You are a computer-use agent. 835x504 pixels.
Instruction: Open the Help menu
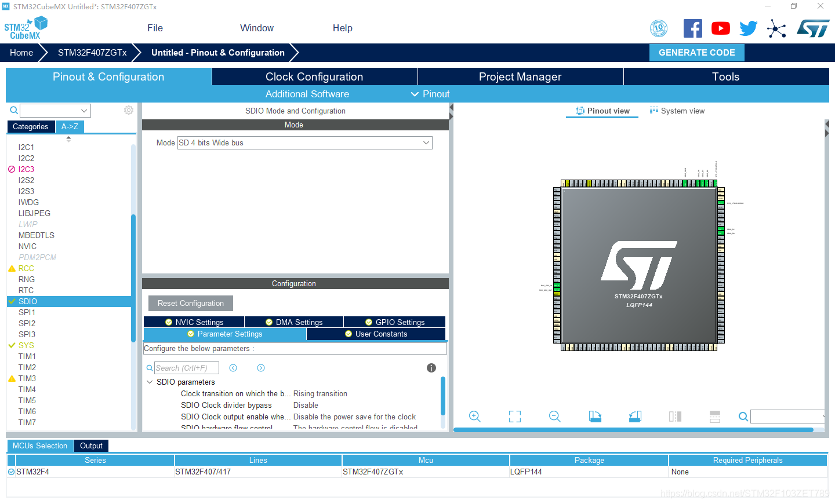343,28
